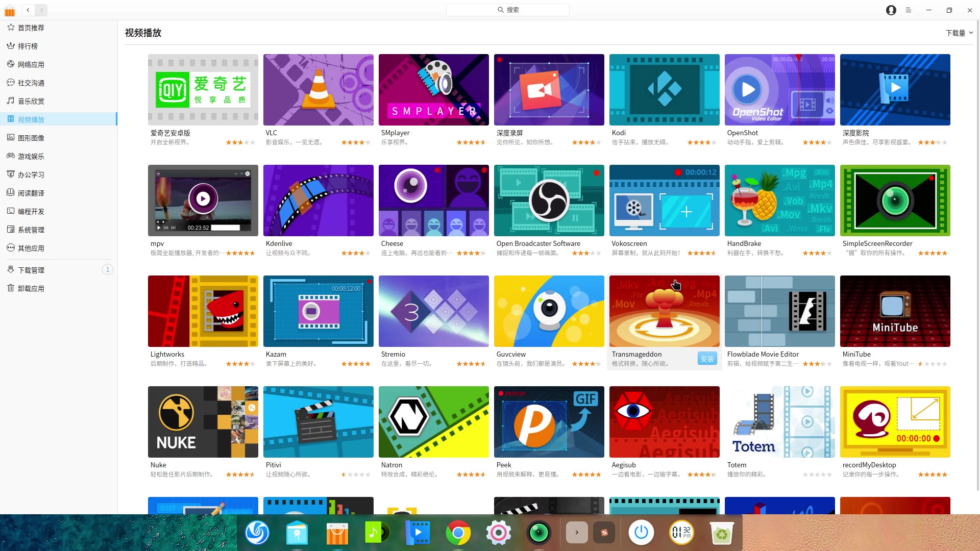Viewport: 980px width, 551px height.
Task: Open 下载管理 in the sidebar
Action: [59, 270]
